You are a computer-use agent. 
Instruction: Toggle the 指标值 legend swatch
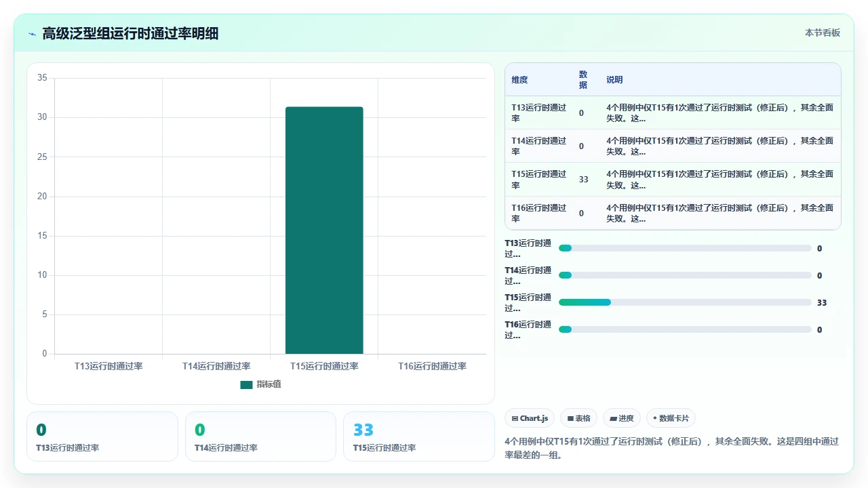coord(246,385)
